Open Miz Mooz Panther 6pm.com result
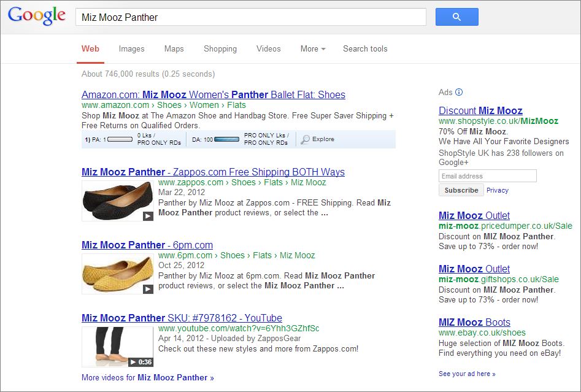Viewport: 581px width, 392px height. tap(147, 245)
